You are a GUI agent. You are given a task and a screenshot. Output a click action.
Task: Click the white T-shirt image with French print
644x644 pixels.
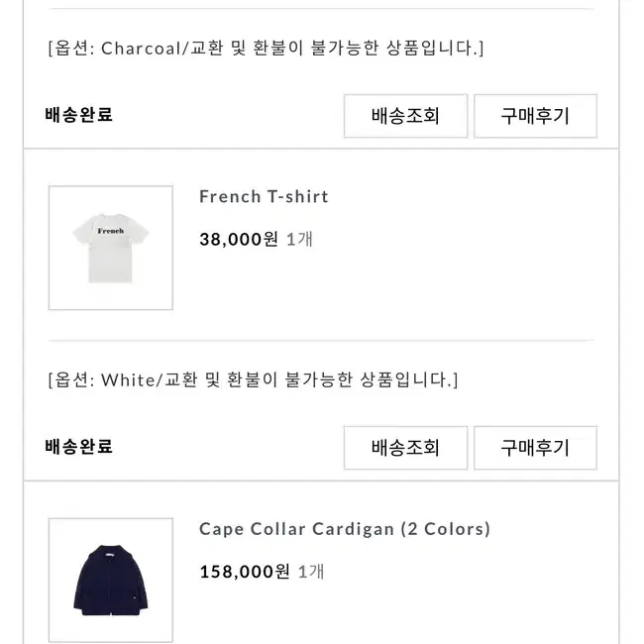tap(111, 248)
